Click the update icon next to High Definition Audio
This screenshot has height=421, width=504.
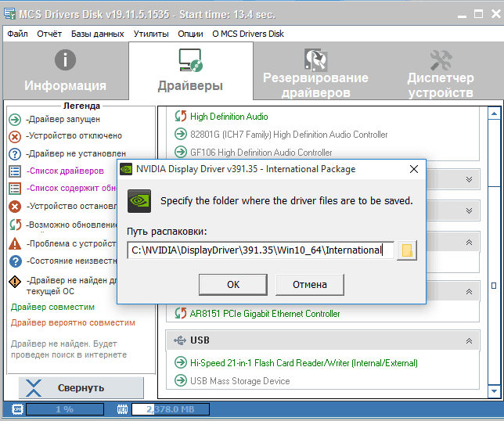tap(180, 116)
